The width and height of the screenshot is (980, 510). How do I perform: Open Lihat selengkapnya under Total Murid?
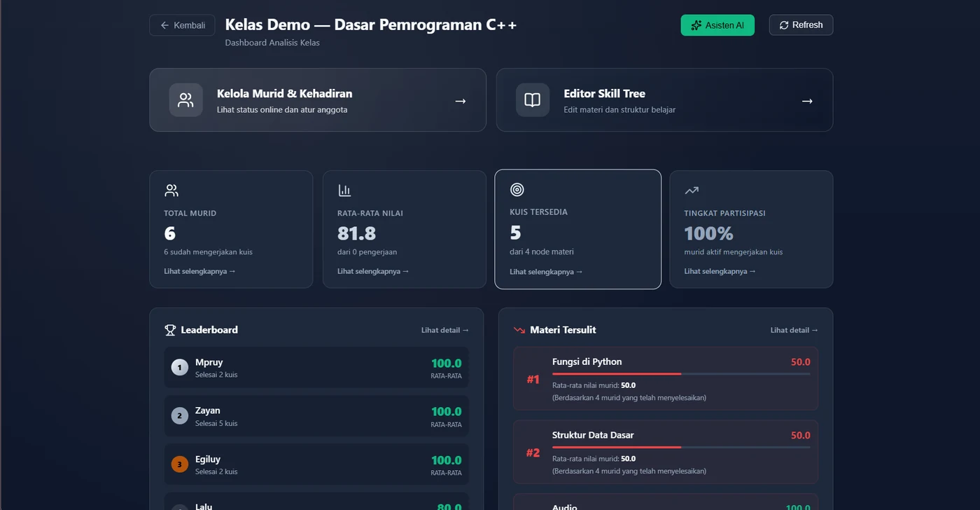(x=199, y=271)
